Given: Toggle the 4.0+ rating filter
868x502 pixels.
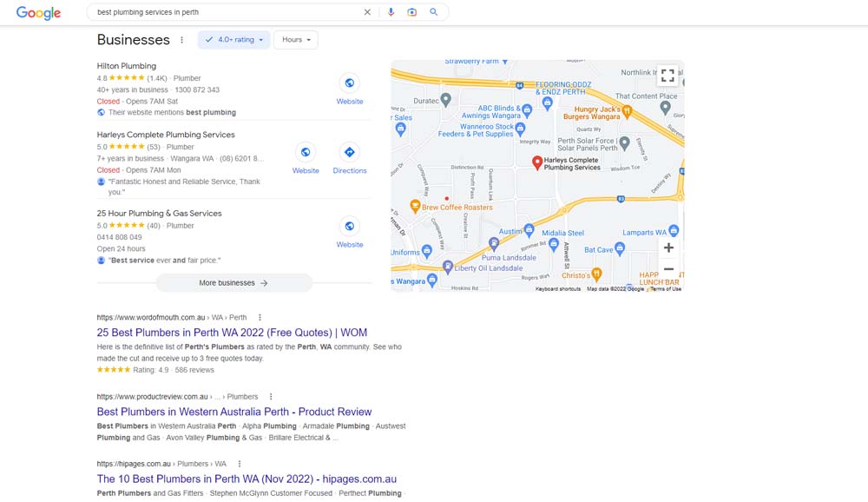Looking at the screenshot, I should (x=233, y=40).
